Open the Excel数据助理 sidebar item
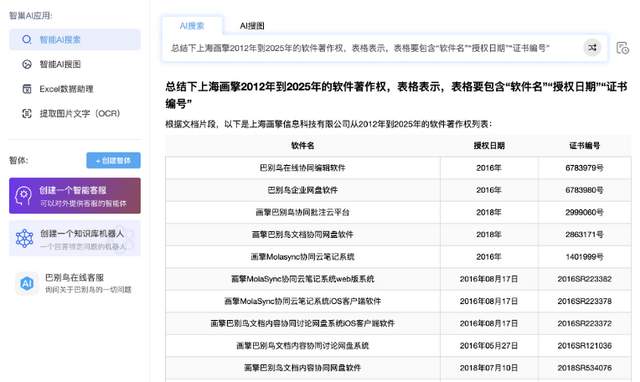 (x=75, y=89)
